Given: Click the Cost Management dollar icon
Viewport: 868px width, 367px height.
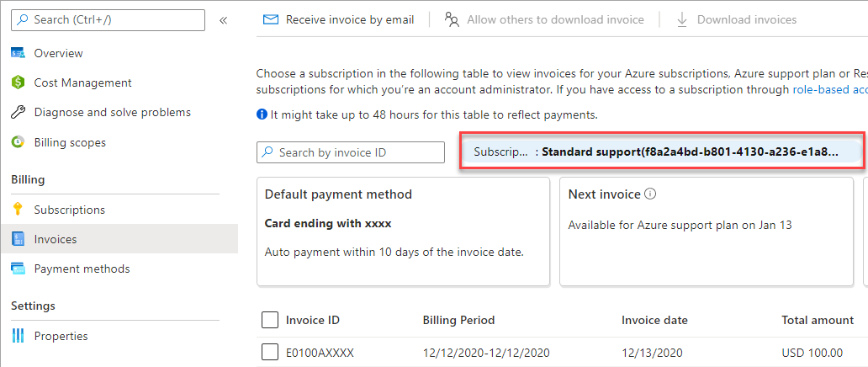Looking at the screenshot, I should point(18,82).
